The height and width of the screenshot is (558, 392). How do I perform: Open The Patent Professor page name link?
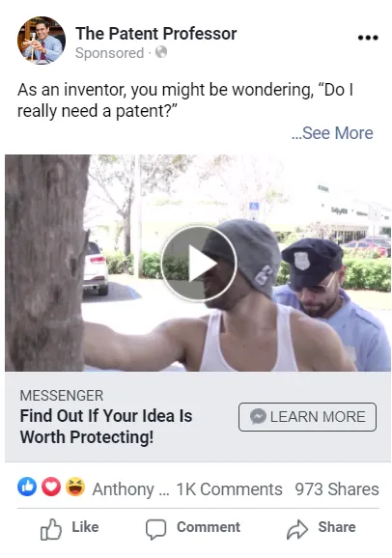click(156, 34)
